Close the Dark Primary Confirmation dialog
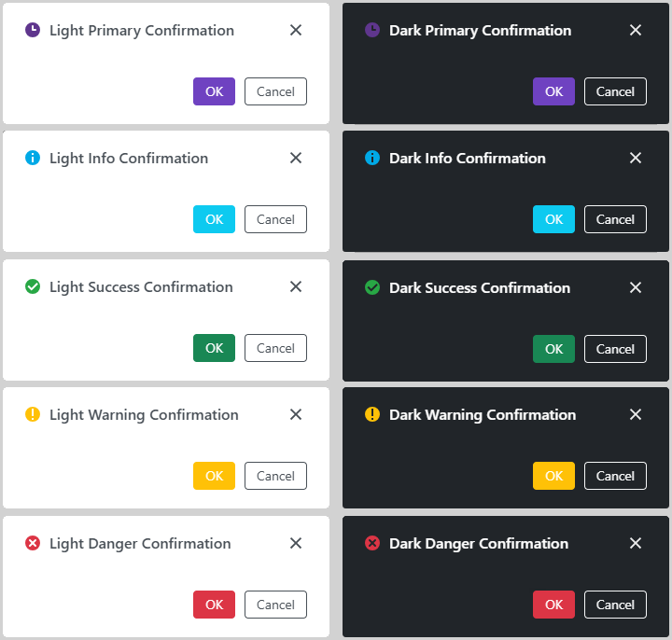672x640 pixels. (x=636, y=30)
